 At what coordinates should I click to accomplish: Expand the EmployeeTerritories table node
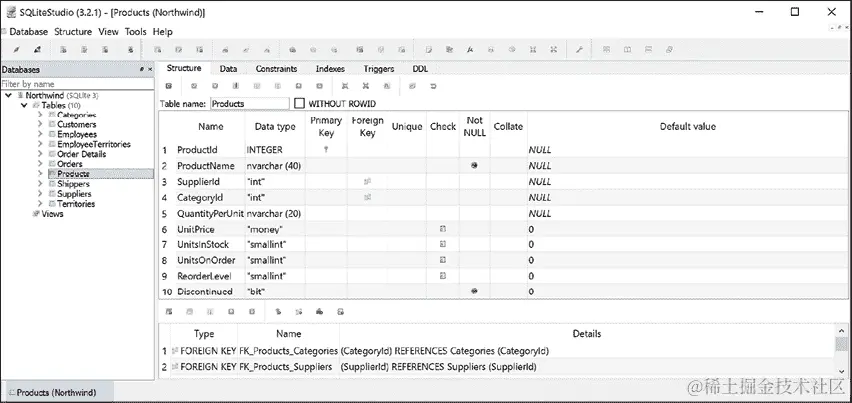pyautogui.click(x=40, y=144)
